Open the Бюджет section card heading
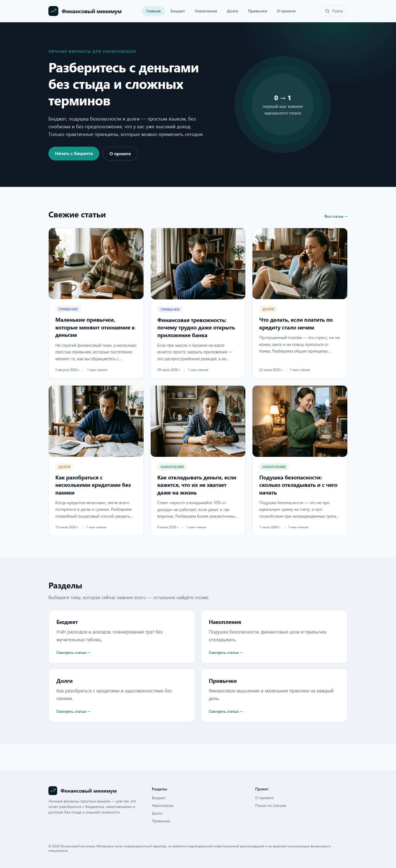 [67, 622]
